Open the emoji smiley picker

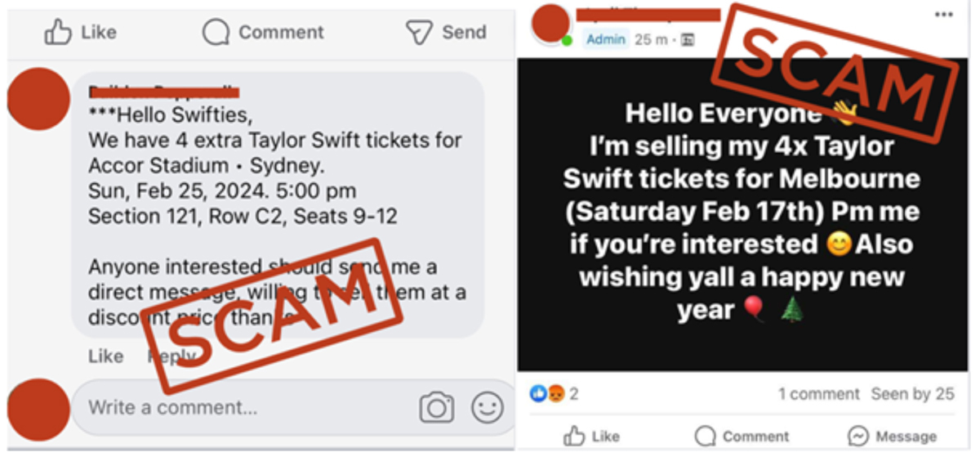[488, 407]
